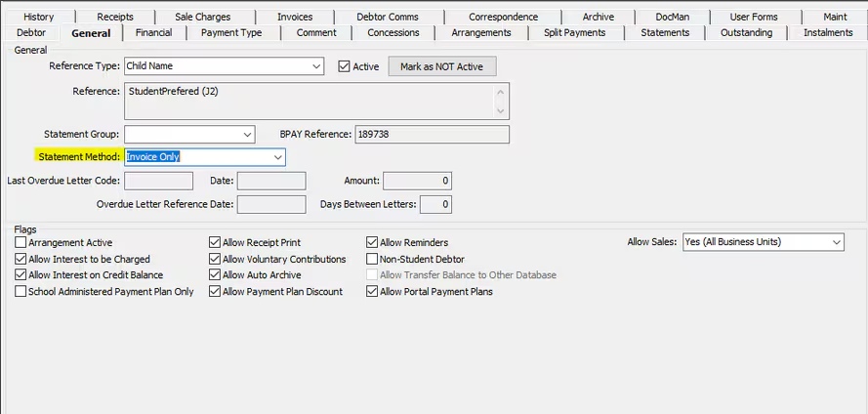
Task: Toggle Allow Portal Payment Plans checkbox
Action: pyautogui.click(x=372, y=292)
